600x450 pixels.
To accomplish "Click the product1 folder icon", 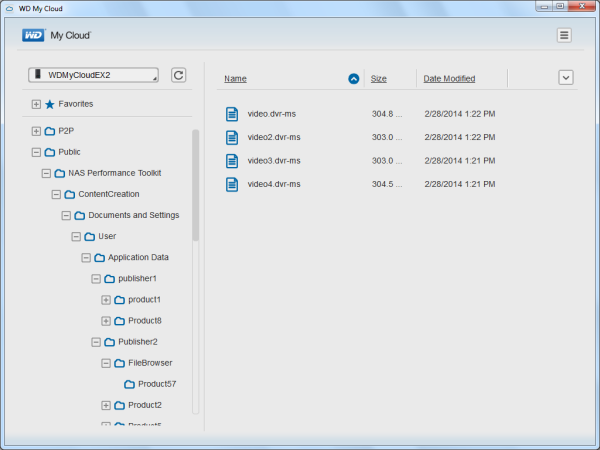I will 119,300.
